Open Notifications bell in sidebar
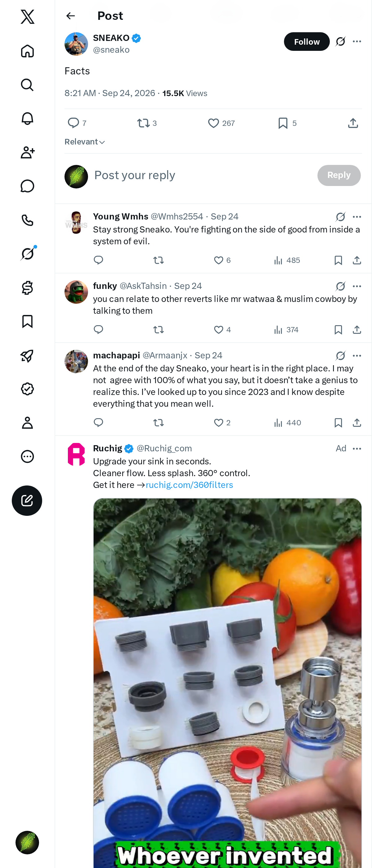Screen dimensions: 372x868 (x=27, y=119)
